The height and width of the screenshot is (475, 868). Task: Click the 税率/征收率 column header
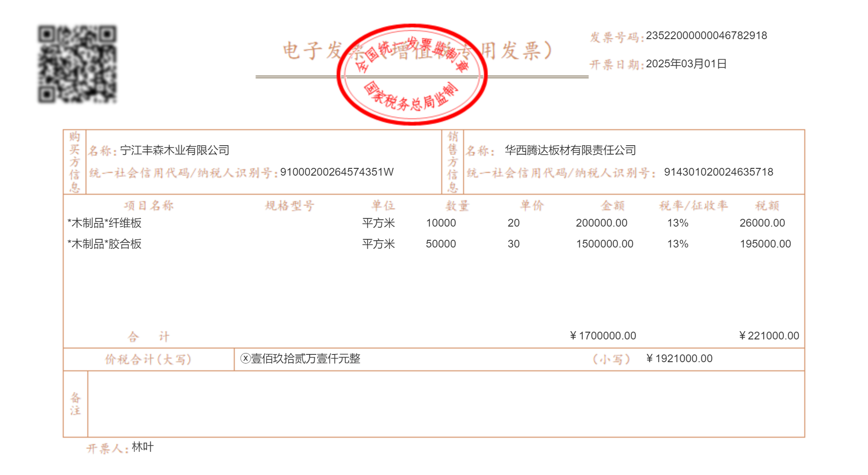click(x=694, y=206)
